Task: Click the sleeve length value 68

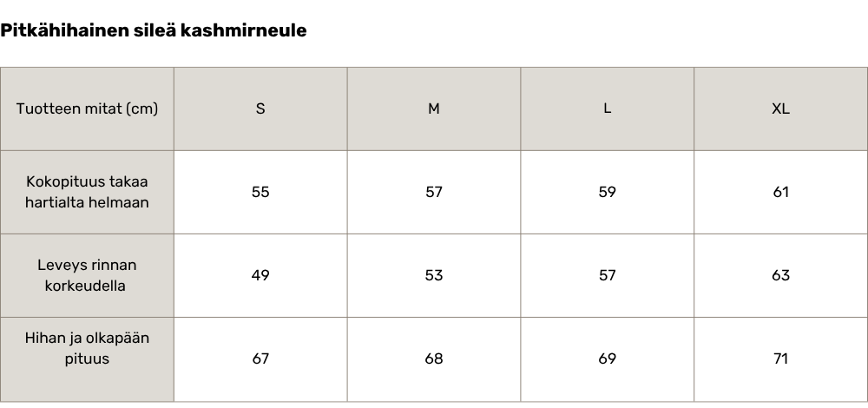Action: point(434,359)
